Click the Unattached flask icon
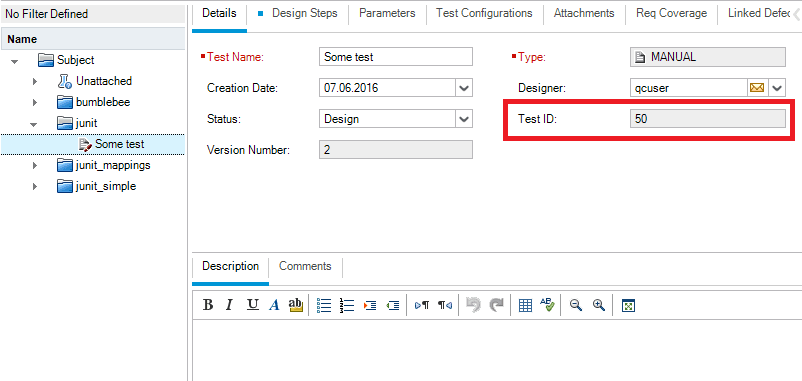The height and width of the screenshot is (381, 802). (65, 81)
